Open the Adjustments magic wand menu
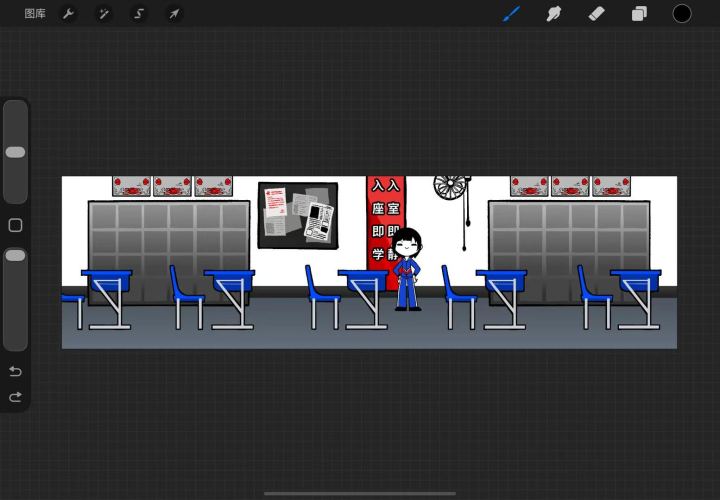 pyautogui.click(x=104, y=14)
